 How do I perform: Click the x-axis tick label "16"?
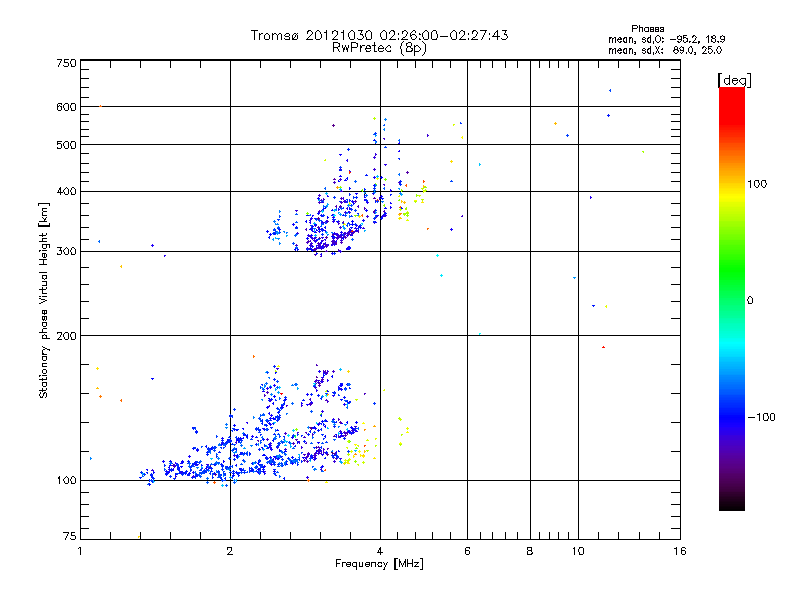[x=680, y=551]
